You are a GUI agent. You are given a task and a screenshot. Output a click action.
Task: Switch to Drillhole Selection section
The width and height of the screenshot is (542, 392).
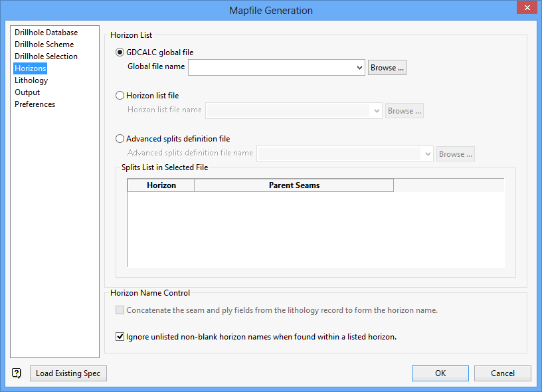[x=46, y=56]
